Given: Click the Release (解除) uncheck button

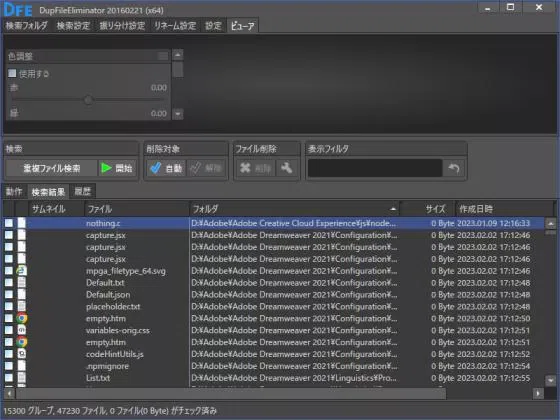Looking at the screenshot, I should click(206, 168).
